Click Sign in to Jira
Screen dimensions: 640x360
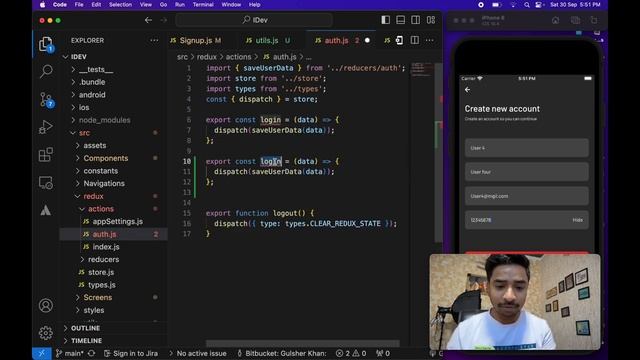coord(131,353)
